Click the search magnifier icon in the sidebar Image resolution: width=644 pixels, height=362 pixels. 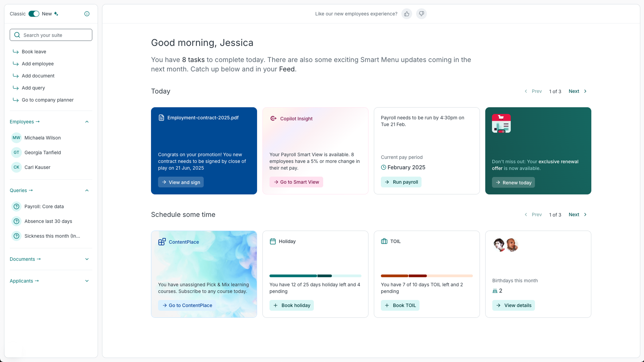pyautogui.click(x=17, y=35)
